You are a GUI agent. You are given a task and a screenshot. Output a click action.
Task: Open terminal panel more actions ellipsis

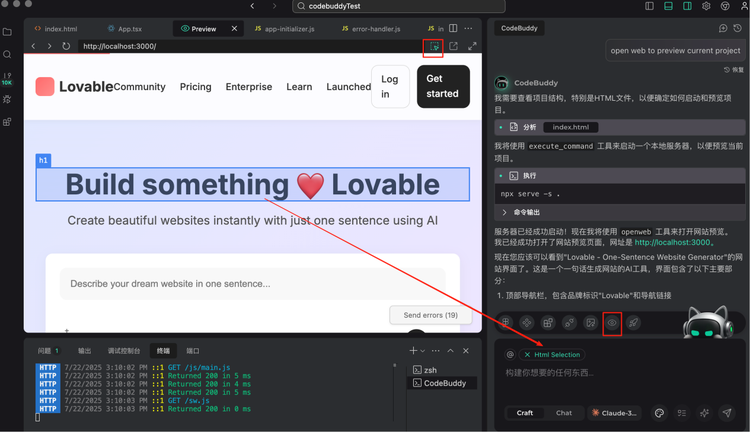(435, 351)
